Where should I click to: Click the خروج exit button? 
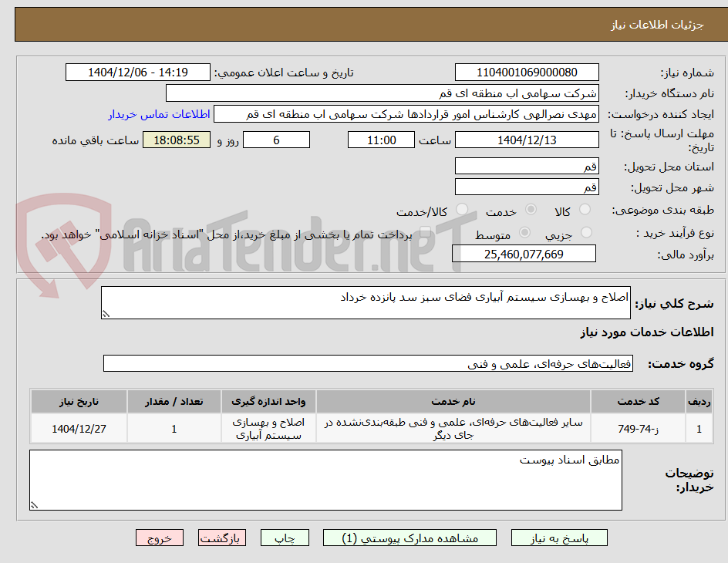159,538
